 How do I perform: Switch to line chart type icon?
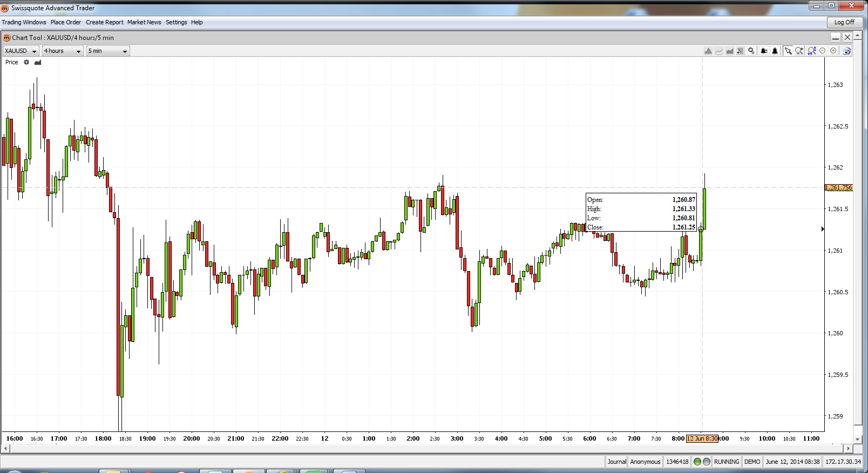point(719,51)
